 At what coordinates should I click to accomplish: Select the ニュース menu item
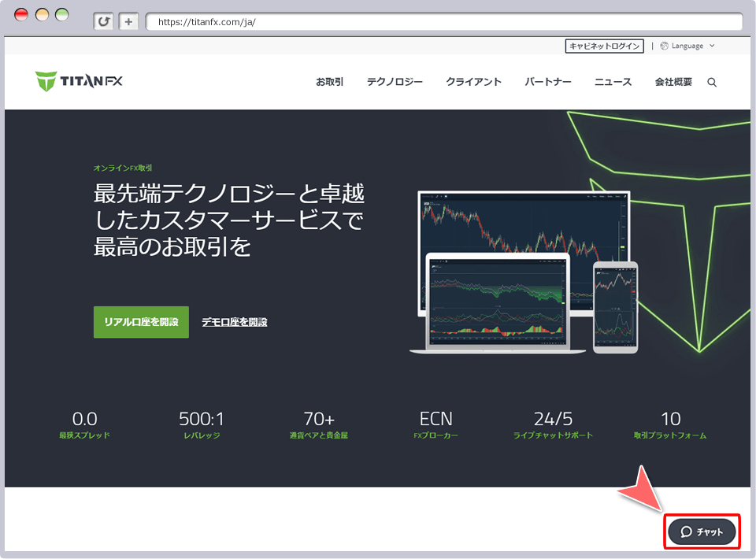point(613,81)
